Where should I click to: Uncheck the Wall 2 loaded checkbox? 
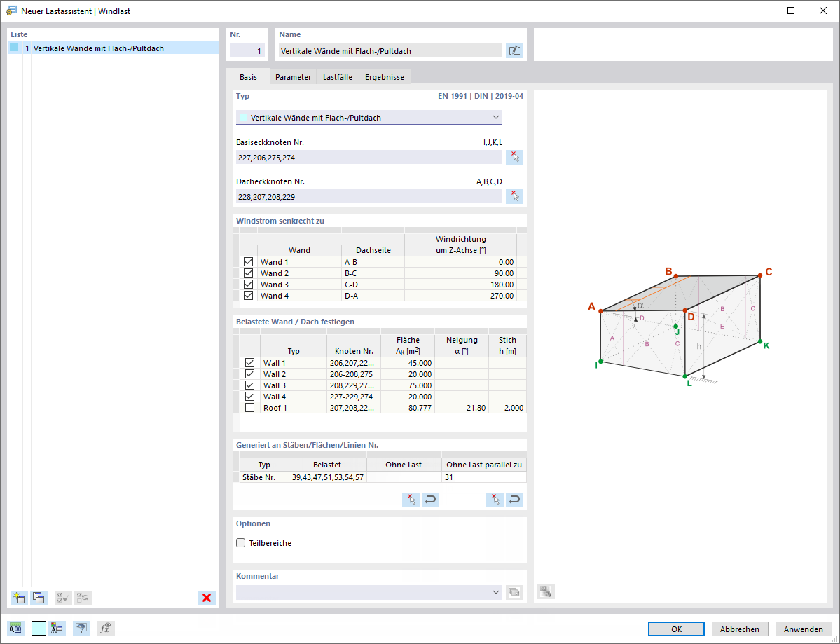(249, 374)
